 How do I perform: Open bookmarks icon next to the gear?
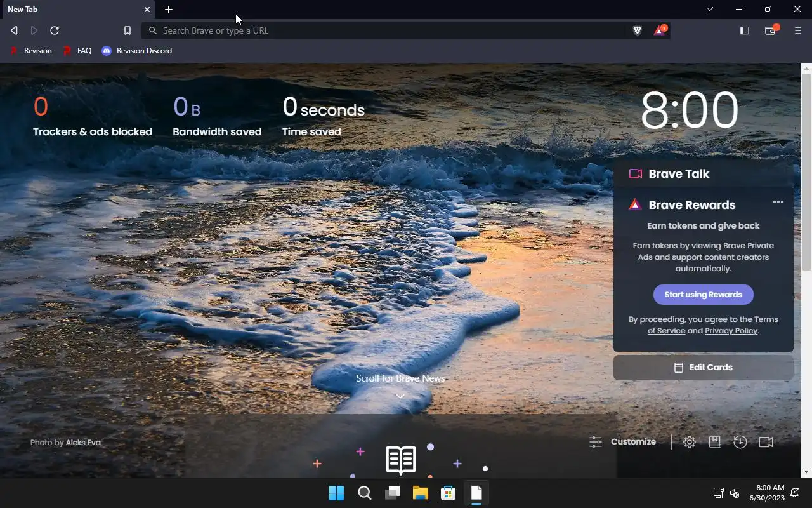(x=715, y=442)
